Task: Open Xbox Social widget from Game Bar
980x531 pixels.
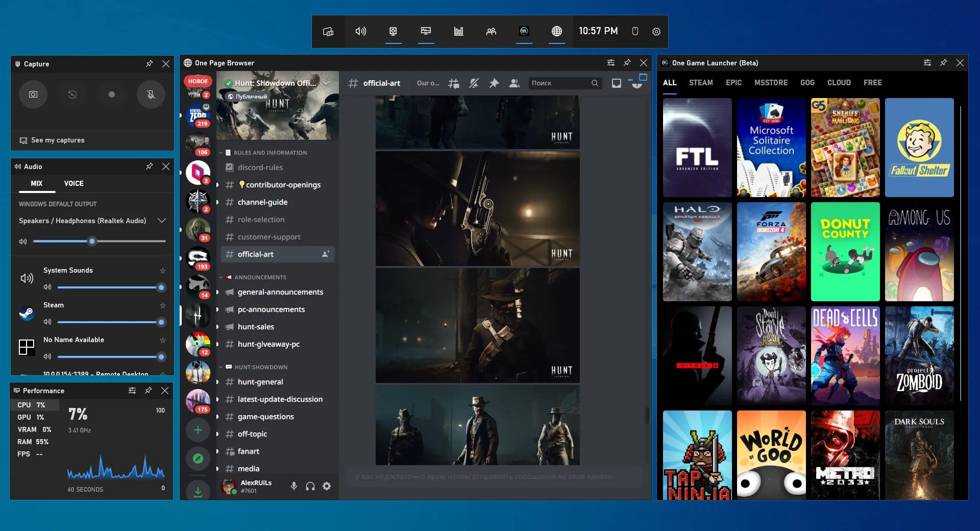Action: 491,32
